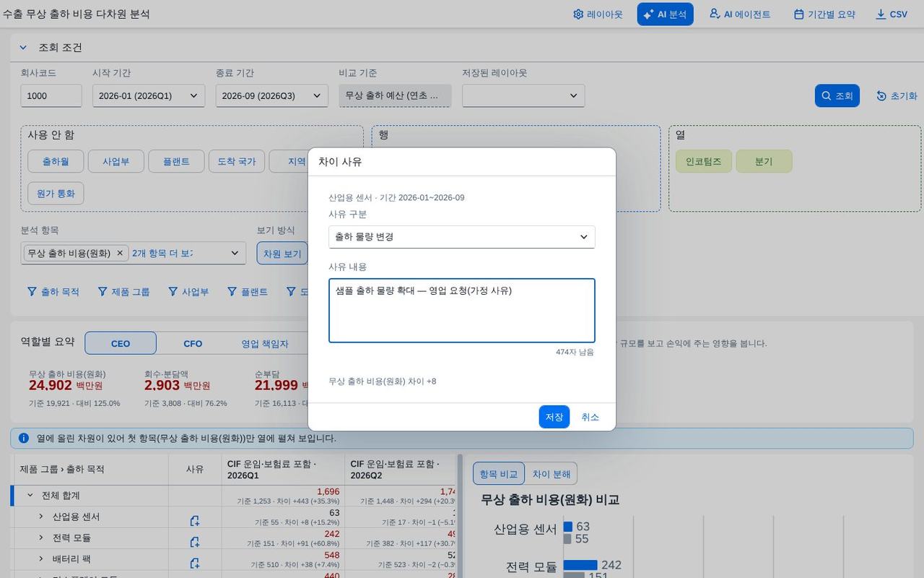Click into the 사유 내용 text area
Image resolution: width=924 pixels, height=578 pixels.
click(462, 311)
